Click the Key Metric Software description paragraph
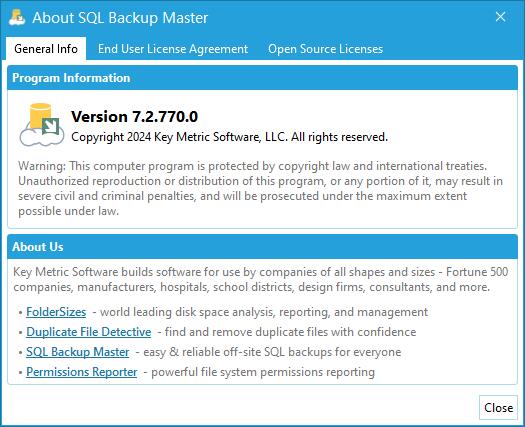The height and width of the screenshot is (427, 525). click(261, 279)
